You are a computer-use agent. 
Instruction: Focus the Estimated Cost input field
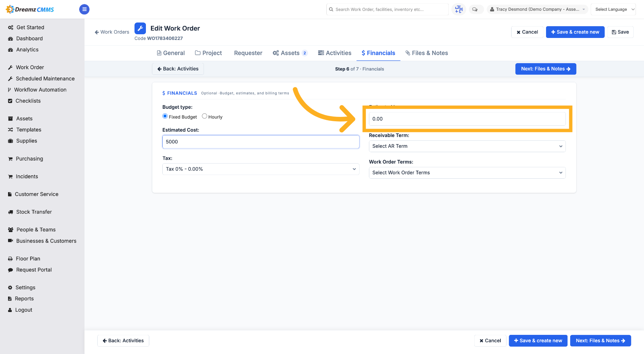click(261, 142)
